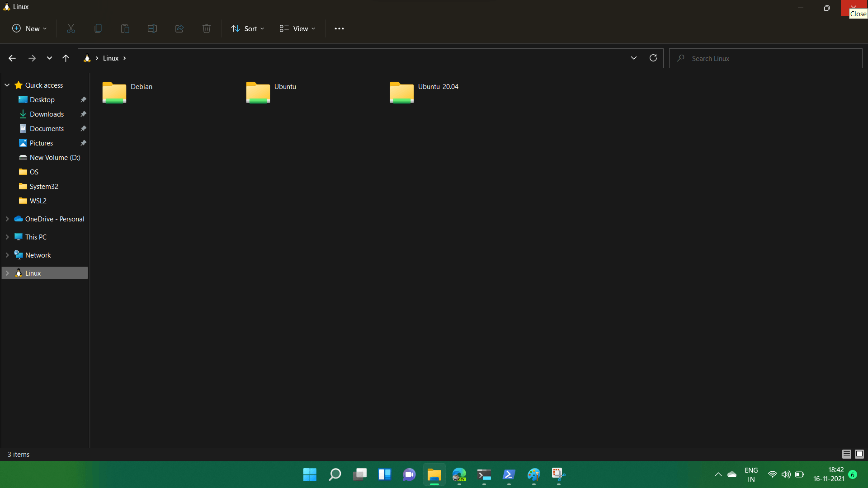Click the Rename icon in toolbar

[x=152, y=28]
